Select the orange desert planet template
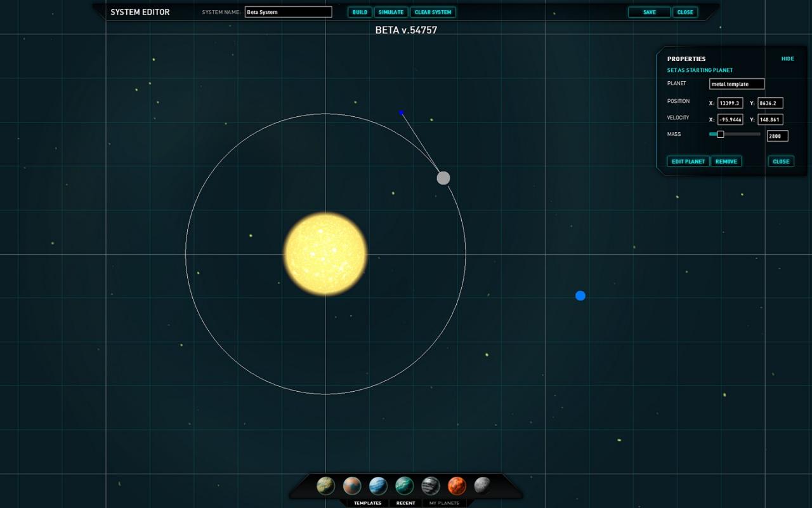The height and width of the screenshot is (508, 812). [x=352, y=486]
